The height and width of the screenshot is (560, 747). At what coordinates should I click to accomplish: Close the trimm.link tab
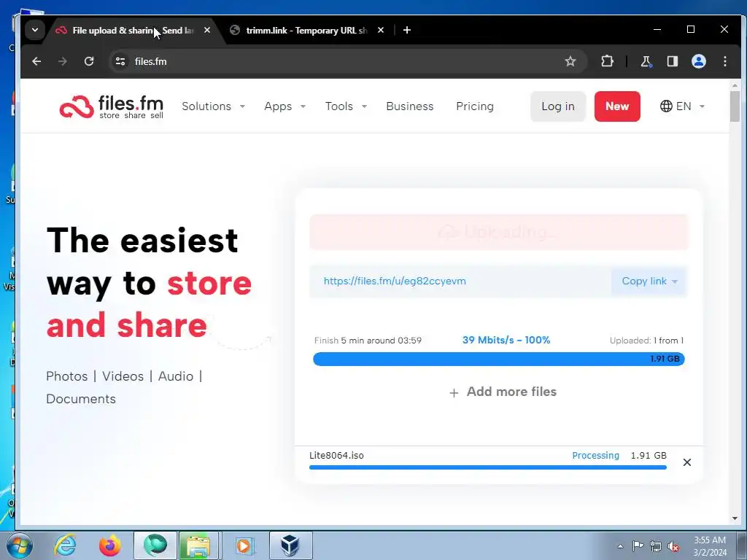click(x=381, y=30)
